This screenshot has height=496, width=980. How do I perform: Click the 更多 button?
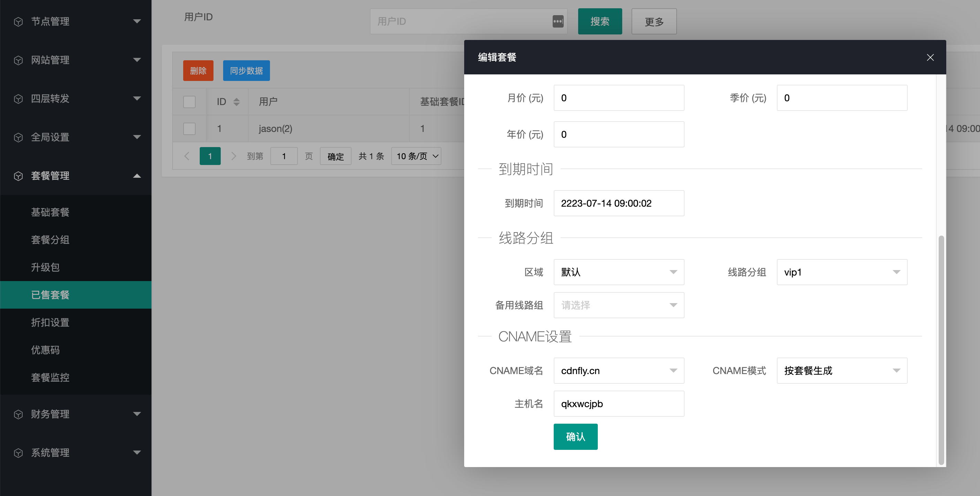coord(654,21)
